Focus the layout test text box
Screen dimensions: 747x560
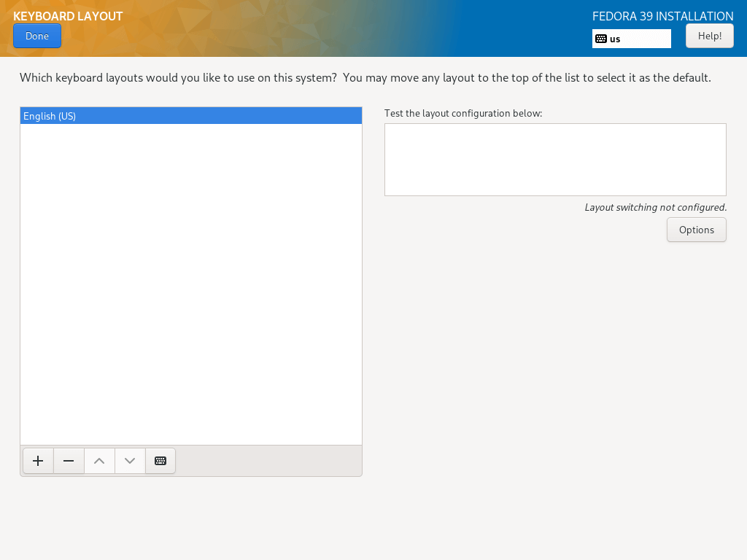point(555,160)
